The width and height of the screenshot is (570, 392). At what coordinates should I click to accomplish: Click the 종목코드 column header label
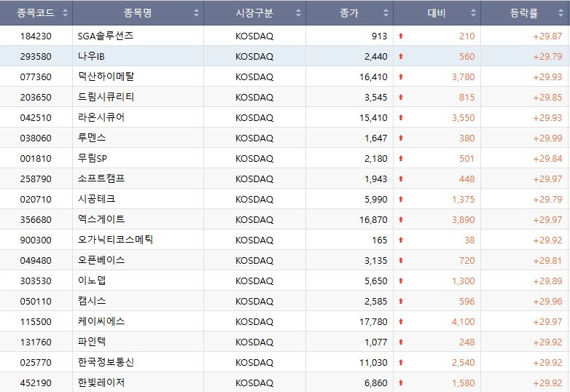(x=36, y=13)
